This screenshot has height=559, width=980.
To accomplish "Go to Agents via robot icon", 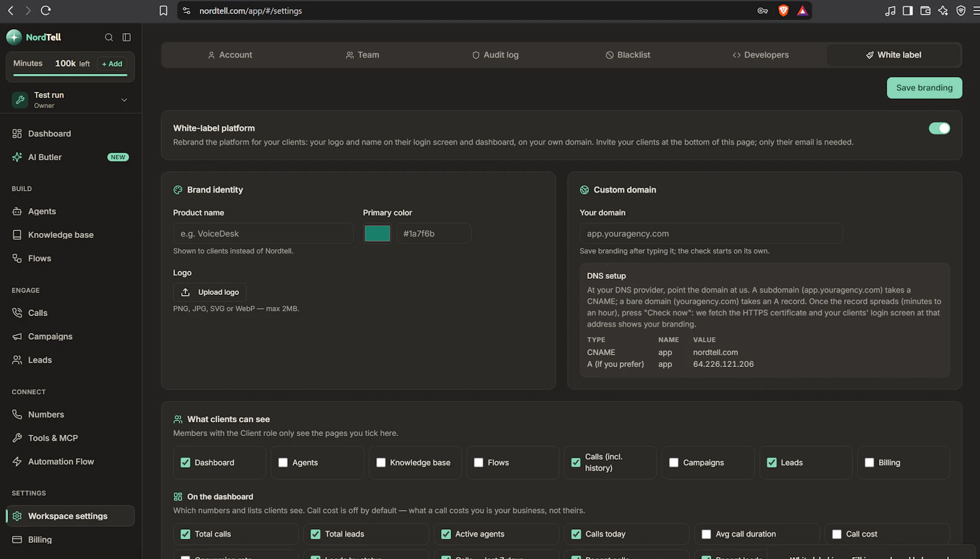I will point(17,211).
